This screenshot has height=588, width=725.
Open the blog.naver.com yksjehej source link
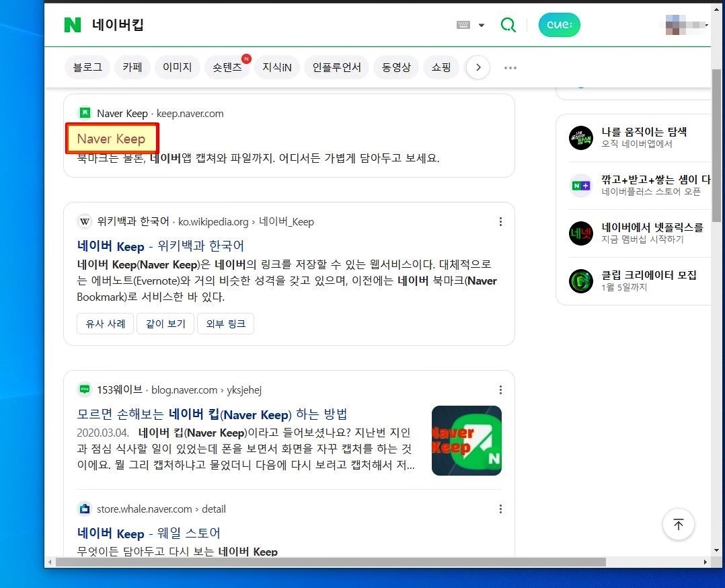coord(206,390)
